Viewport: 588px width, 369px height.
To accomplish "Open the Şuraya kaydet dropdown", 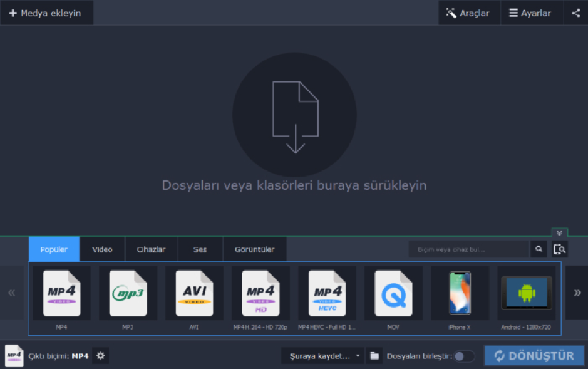I will 322,355.
